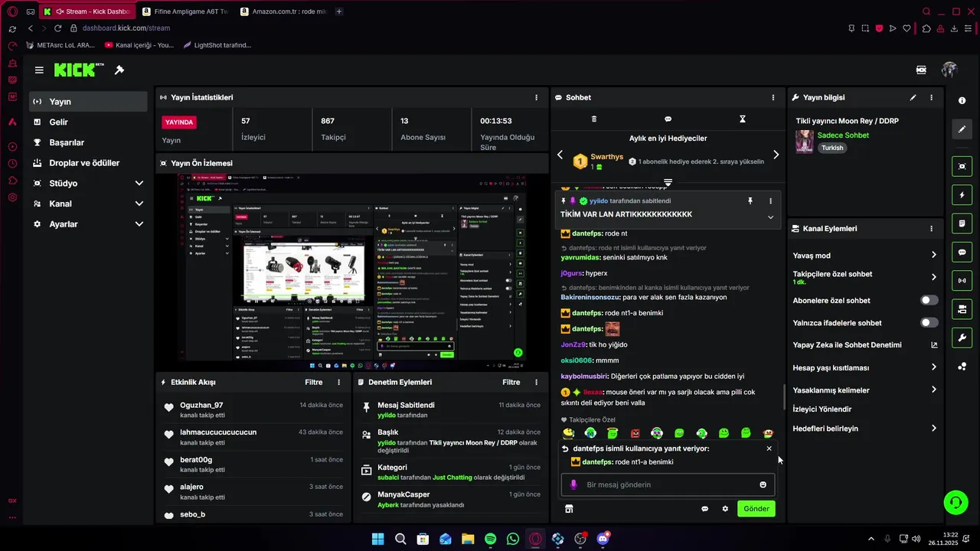
Task: Show next top gifter with right arrow
Action: click(x=776, y=155)
